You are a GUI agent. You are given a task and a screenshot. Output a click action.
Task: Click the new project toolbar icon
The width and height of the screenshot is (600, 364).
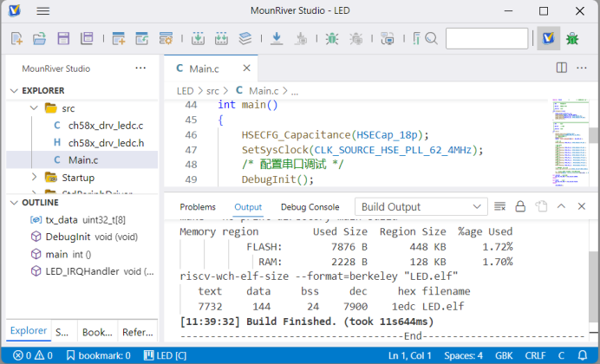119,38
